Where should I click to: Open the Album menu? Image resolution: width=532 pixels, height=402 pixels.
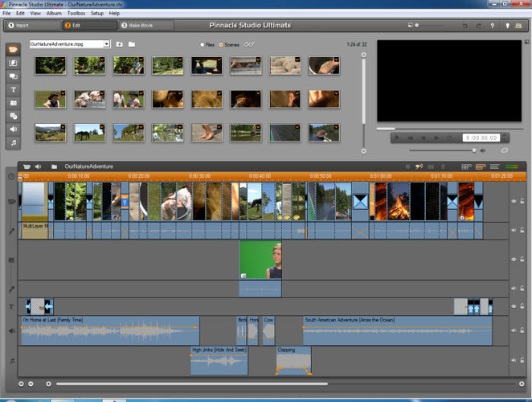tap(54, 13)
